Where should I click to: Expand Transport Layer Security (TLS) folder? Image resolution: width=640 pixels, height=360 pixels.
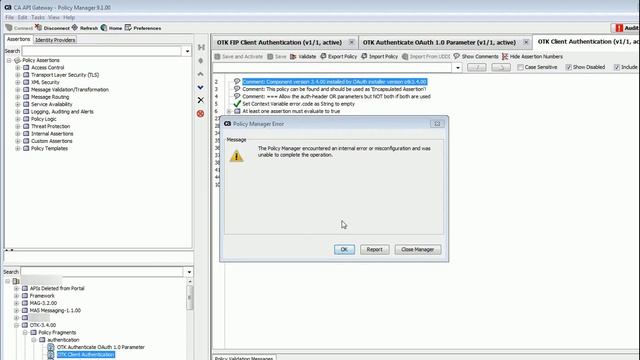[18, 75]
